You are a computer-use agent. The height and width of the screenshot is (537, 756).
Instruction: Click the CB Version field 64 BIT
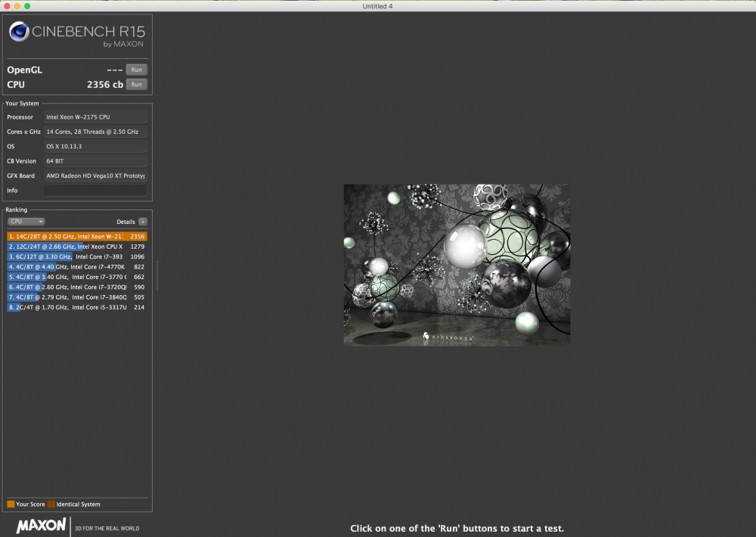(95, 160)
